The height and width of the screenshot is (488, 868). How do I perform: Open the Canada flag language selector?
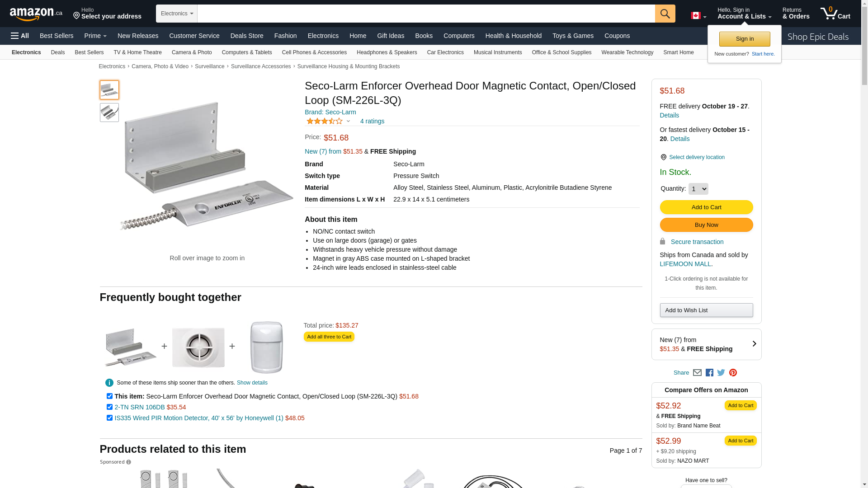pyautogui.click(x=698, y=16)
